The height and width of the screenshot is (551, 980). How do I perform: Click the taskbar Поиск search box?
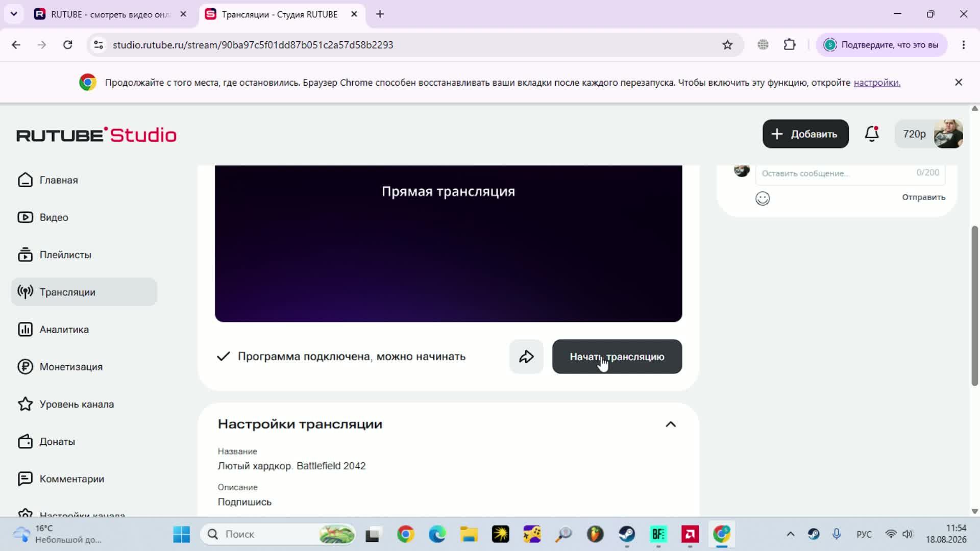tap(278, 534)
